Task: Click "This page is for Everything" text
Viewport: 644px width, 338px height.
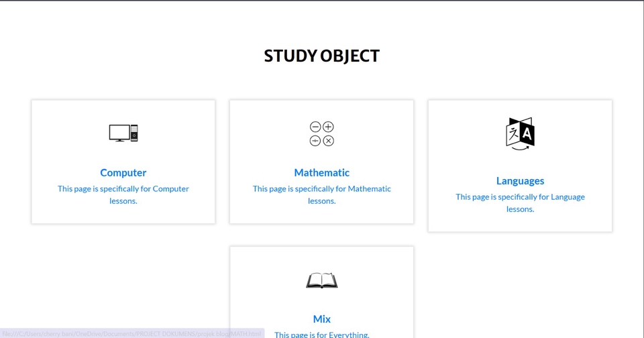Action: pyautogui.click(x=322, y=334)
